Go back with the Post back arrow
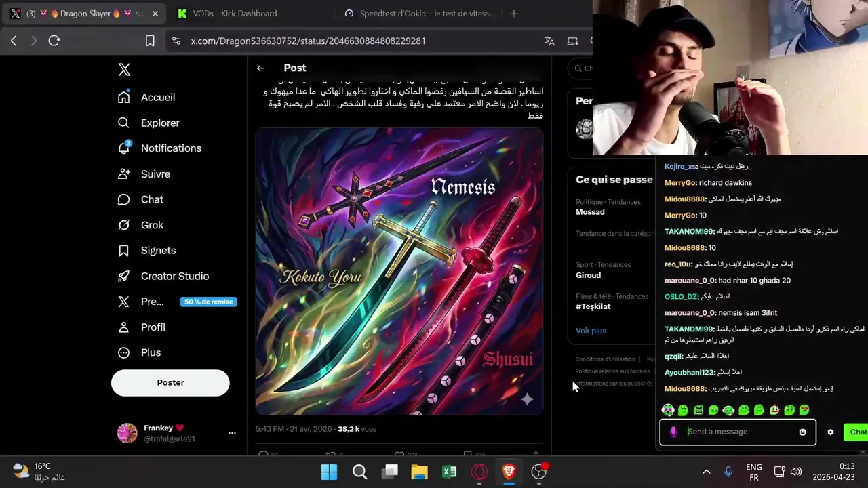The width and height of the screenshot is (868, 488). 260,68
